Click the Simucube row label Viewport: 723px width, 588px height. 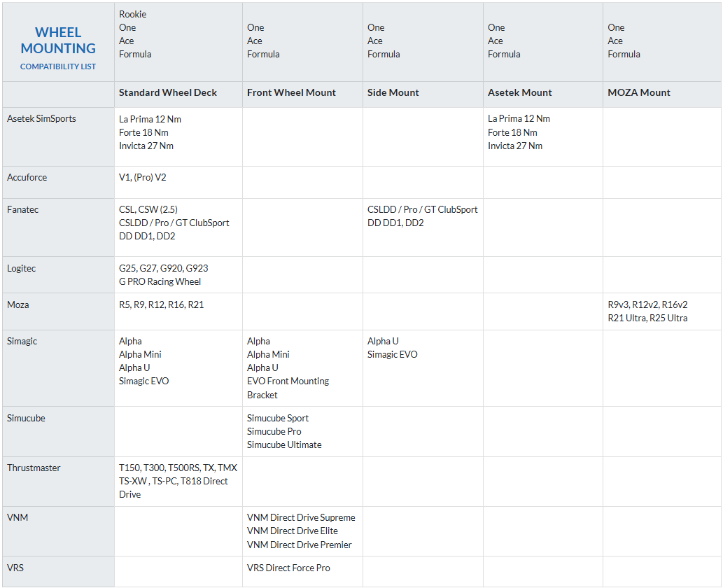(x=26, y=418)
